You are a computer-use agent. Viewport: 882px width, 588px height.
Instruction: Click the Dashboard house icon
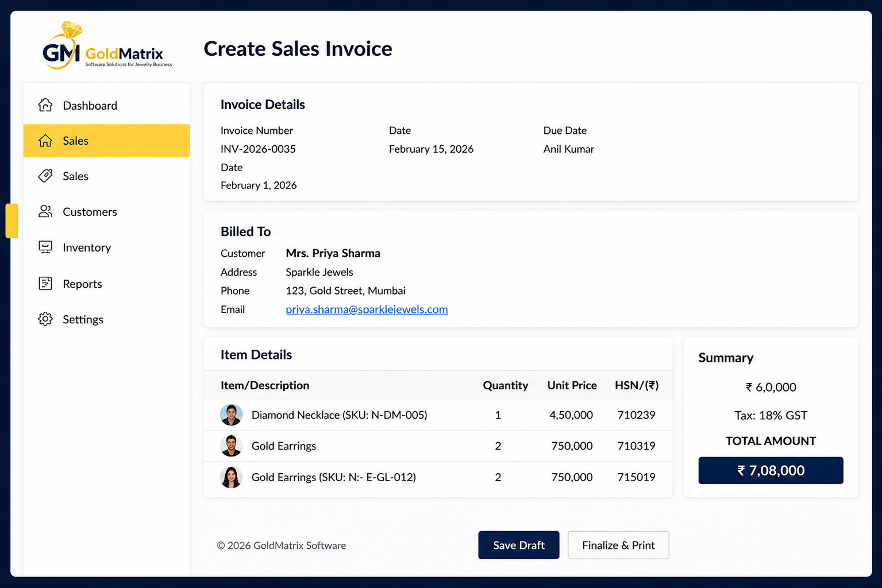[x=45, y=105]
